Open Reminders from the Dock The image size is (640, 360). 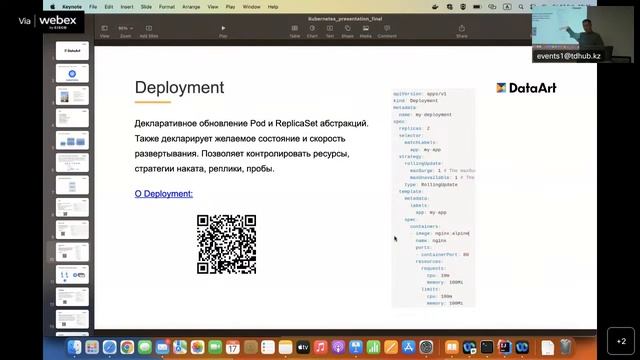pos(268,347)
